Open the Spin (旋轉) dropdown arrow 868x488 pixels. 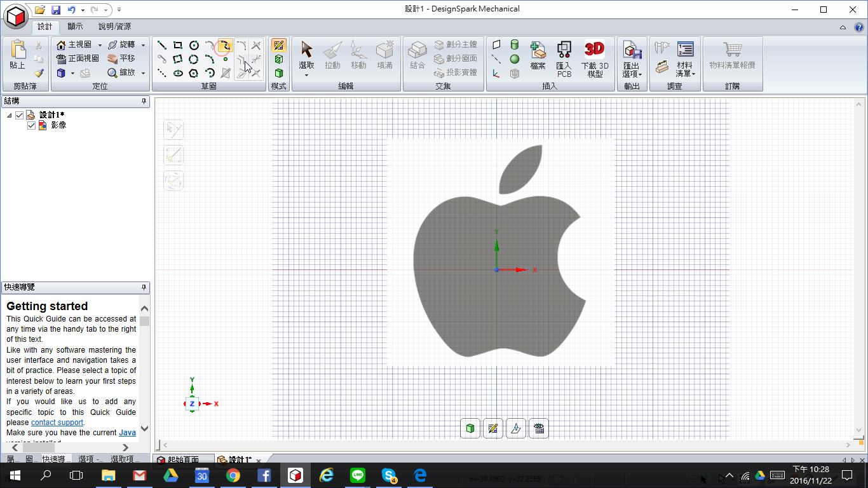point(143,45)
